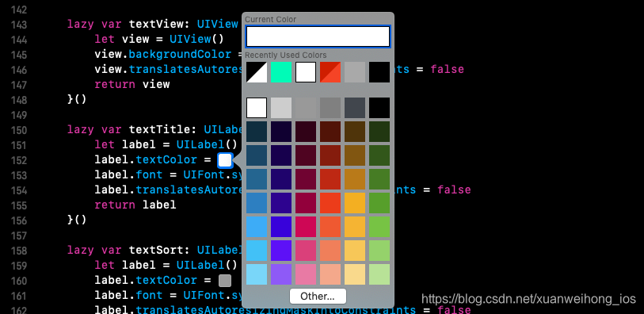Select the slate dark gray grayscale swatch

355,108
